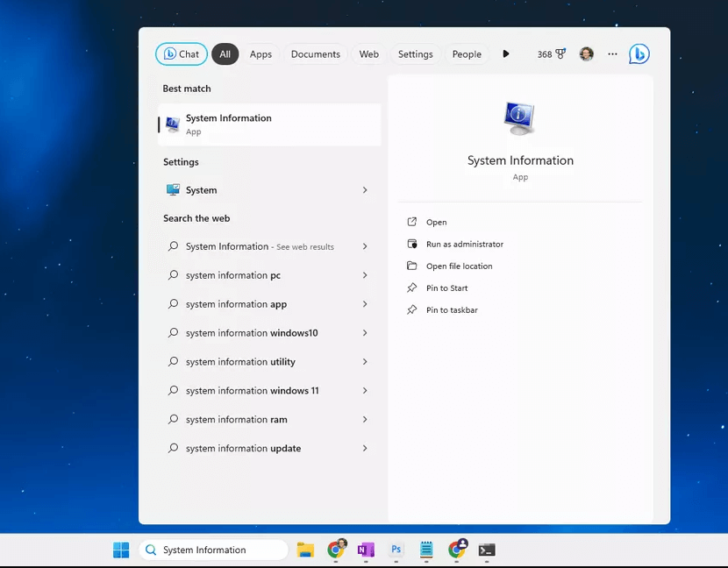Expand the System settings result arrow

365,190
